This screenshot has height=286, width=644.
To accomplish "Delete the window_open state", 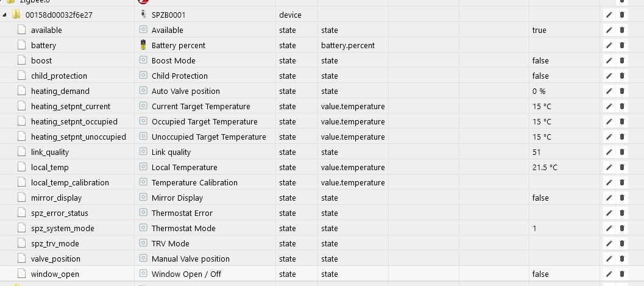I will tap(622, 274).
